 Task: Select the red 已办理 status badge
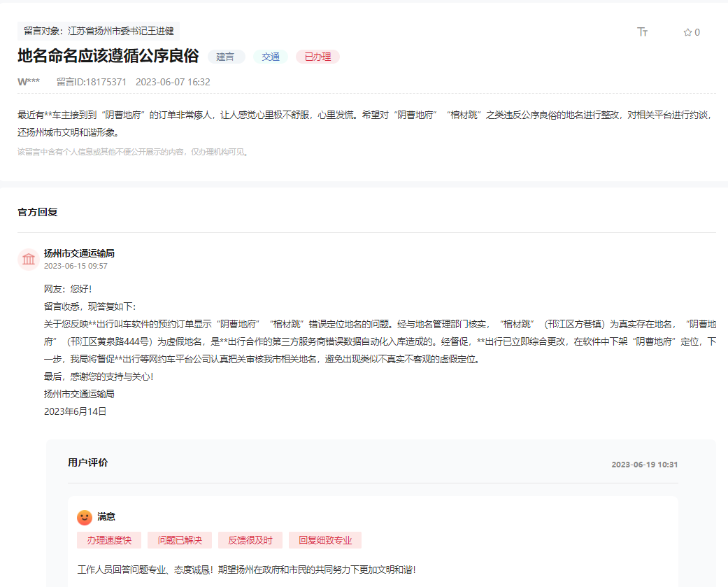click(x=317, y=57)
